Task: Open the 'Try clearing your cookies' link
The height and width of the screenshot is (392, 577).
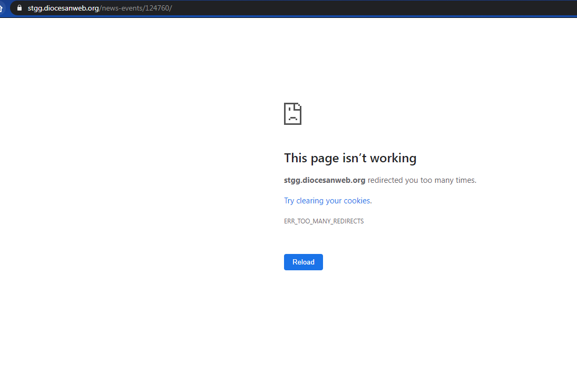Action: (x=328, y=201)
